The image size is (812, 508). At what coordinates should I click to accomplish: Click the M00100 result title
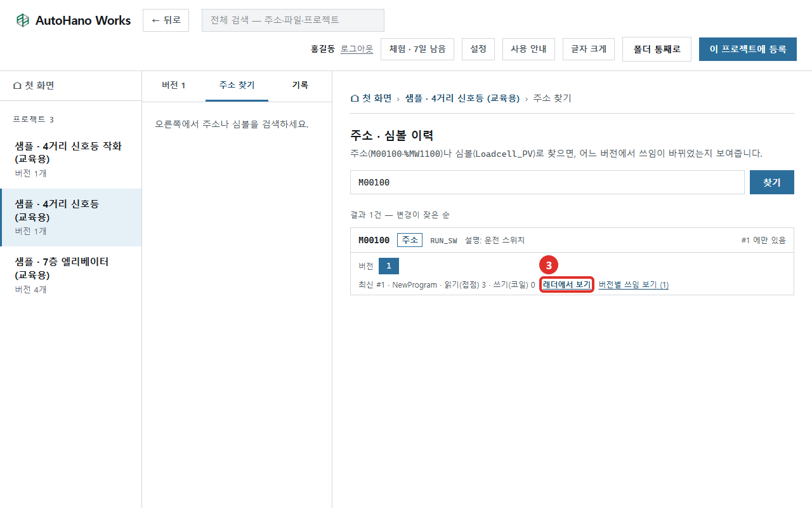(374, 240)
